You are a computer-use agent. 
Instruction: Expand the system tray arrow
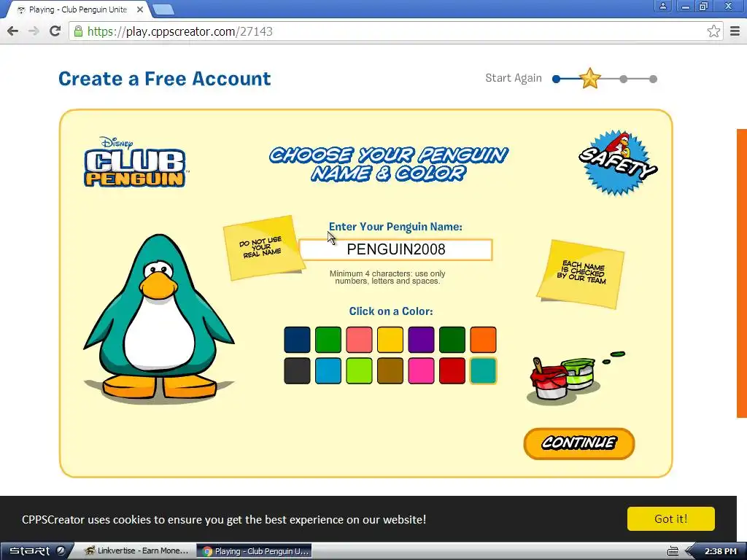pyautogui.click(x=690, y=551)
